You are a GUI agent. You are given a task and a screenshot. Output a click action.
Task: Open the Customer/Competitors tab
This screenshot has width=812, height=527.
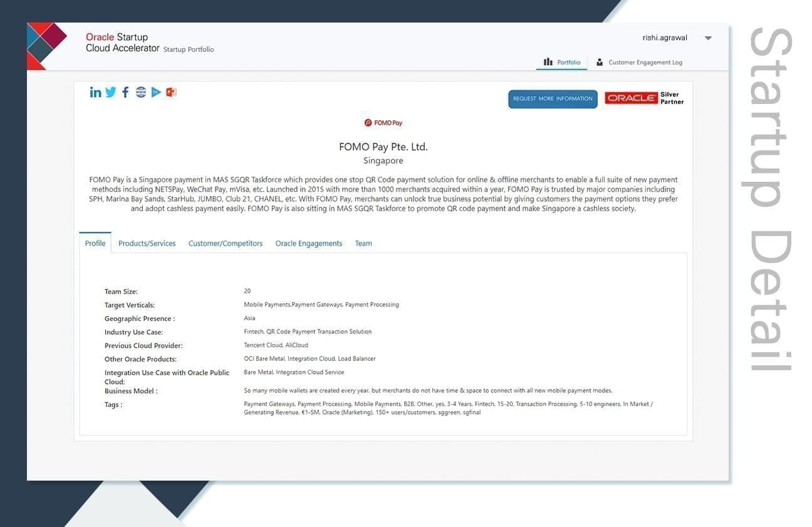coord(225,243)
